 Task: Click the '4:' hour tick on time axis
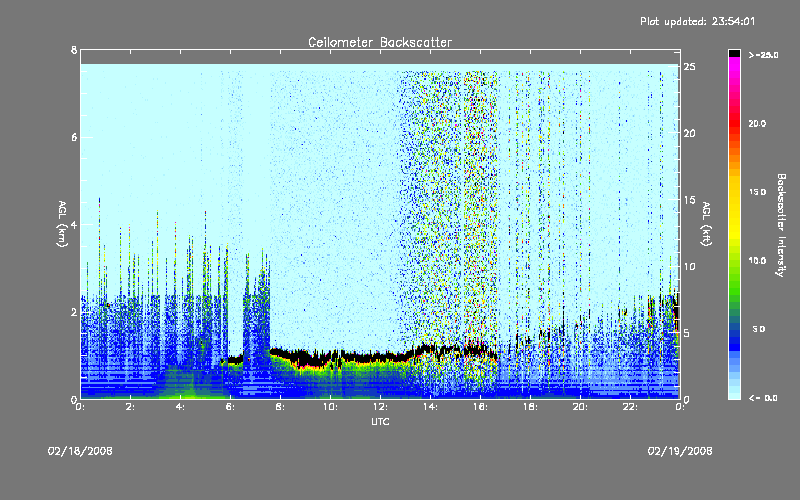click(181, 407)
